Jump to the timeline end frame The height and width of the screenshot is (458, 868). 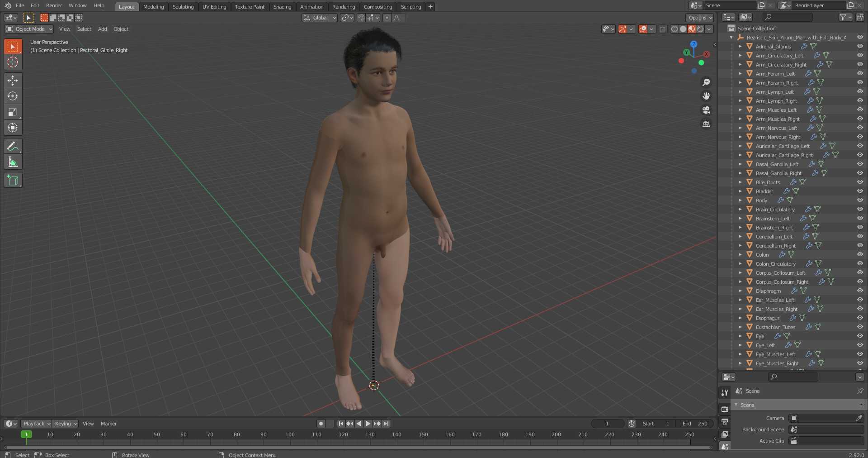click(386, 424)
